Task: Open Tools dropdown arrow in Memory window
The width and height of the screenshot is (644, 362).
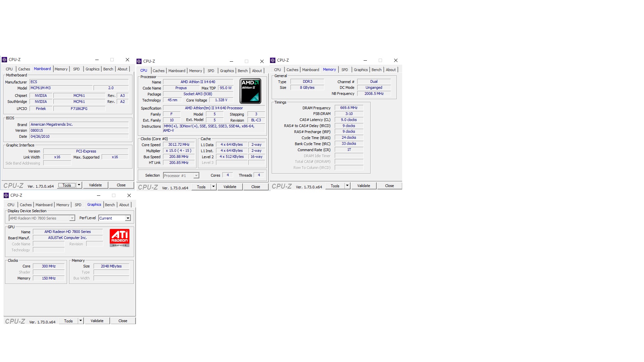Action: coord(347,186)
